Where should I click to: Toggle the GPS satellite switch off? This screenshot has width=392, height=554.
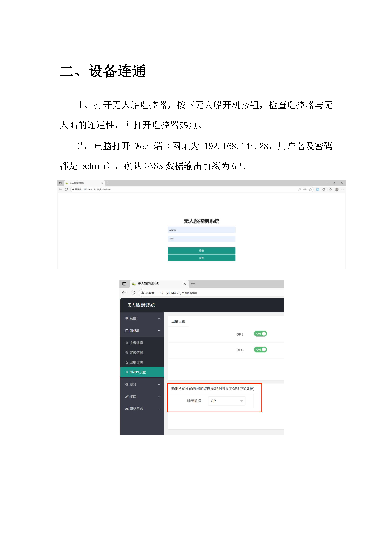click(260, 334)
